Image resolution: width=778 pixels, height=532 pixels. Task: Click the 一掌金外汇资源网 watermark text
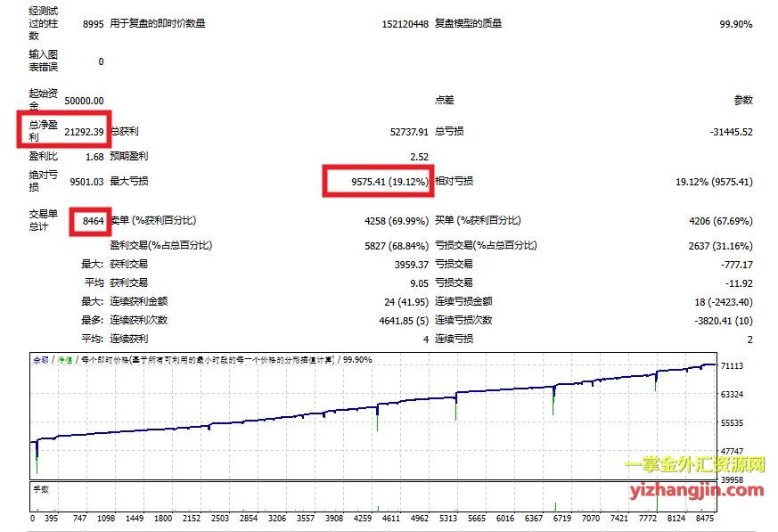click(694, 465)
